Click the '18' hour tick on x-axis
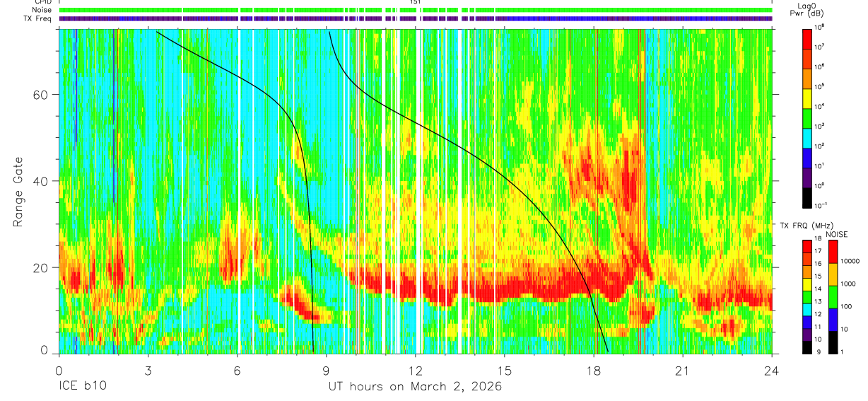Viewport: 868px width, 401px height. [594, 370]
